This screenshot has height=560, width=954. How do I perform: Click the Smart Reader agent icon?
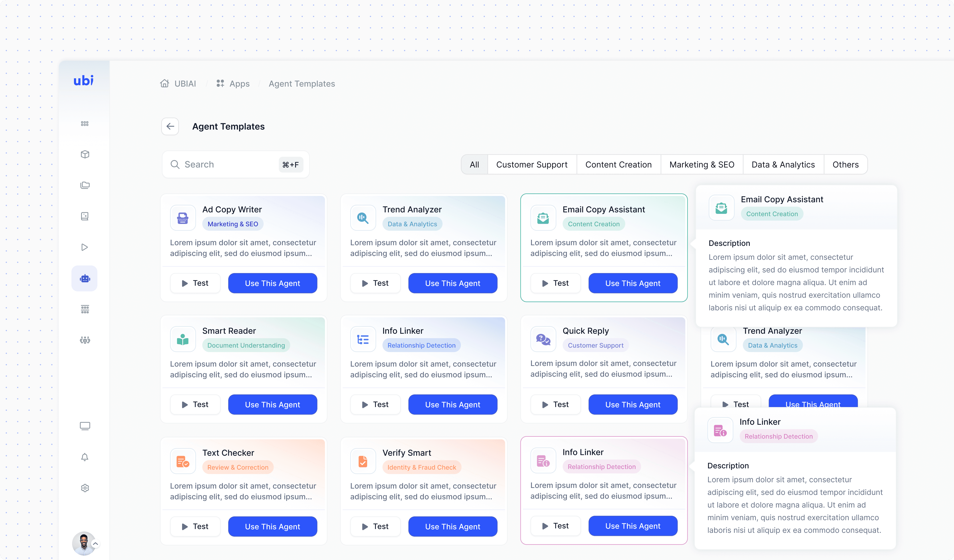pyautogui.click(x=183, y=339)
